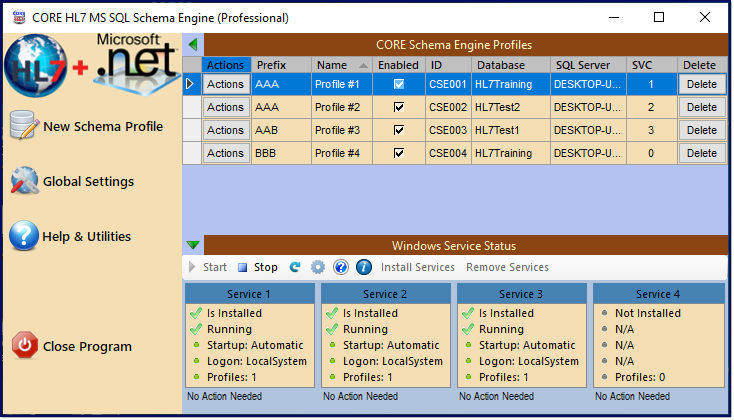This screenshot has height=420, width=734.
Task: Click Not Installed text in Service 4
Action: click(x=648, y=313)
